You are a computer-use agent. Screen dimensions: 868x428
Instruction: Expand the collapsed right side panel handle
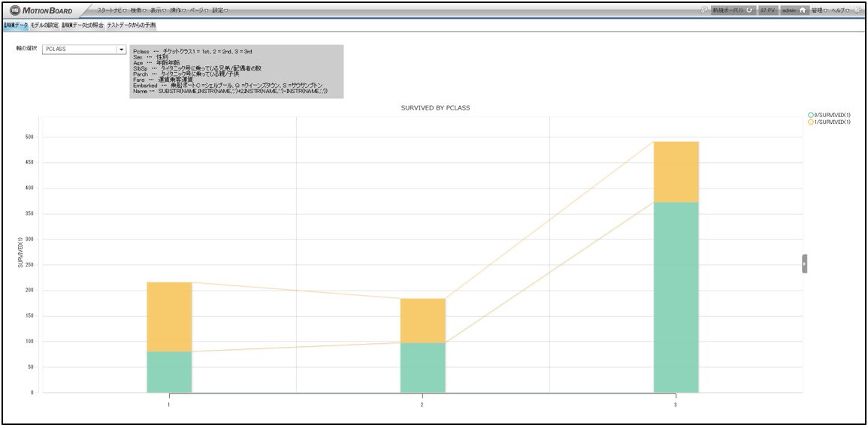804,264
